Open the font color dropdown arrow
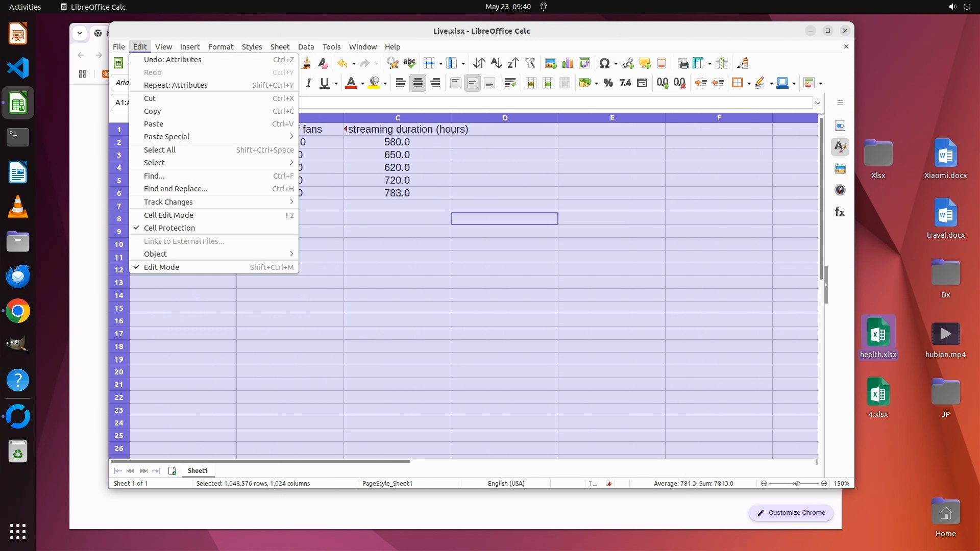 pos(362,83)
